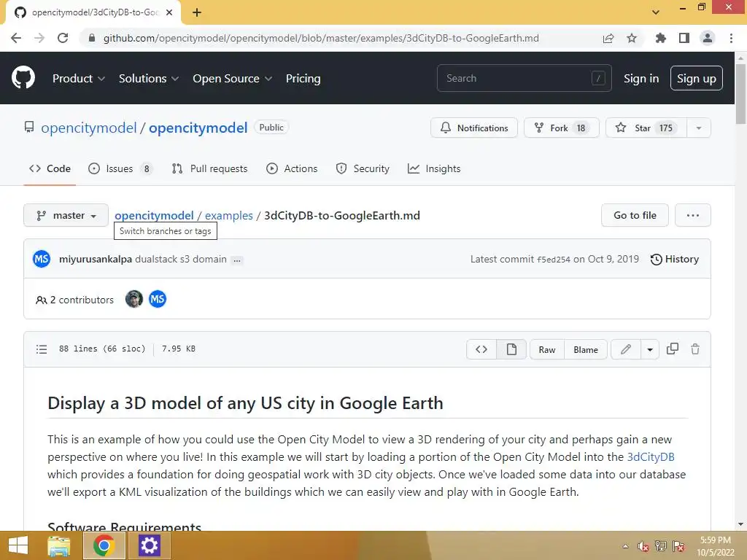Screen dimensions: 747x560
Task: Click the commit hash f5ed254
Action: (x=553, y=260)
